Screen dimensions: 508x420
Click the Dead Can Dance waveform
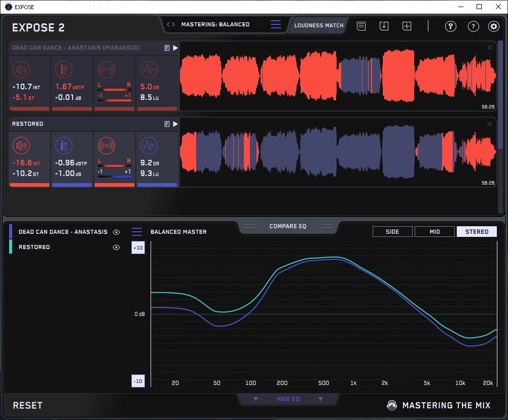[x=338, y=76]
